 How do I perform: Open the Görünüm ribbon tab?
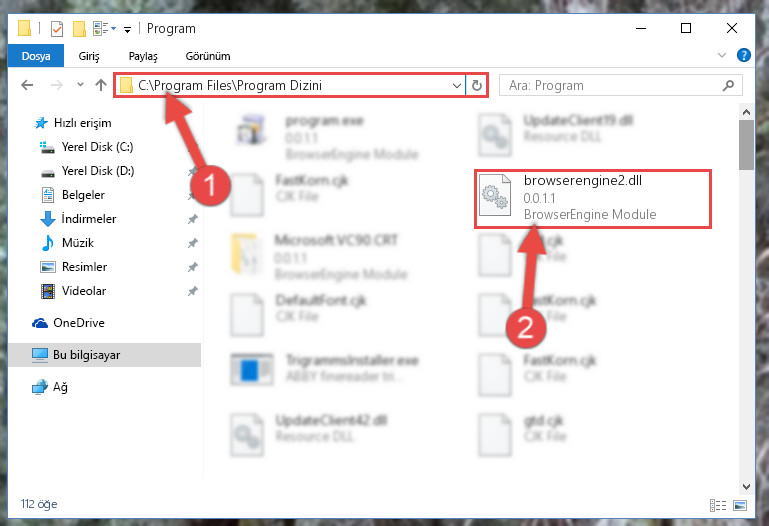pyautogui.click(x=208, y=56)
